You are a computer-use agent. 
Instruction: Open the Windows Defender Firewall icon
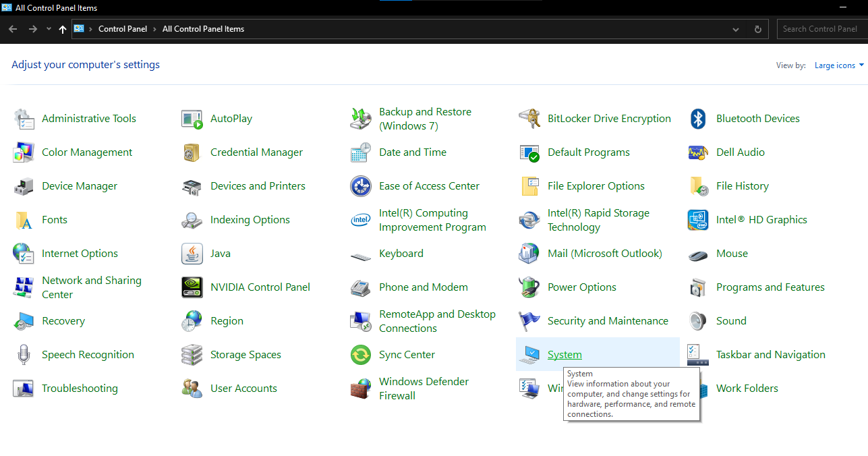(x=361, y=389)
